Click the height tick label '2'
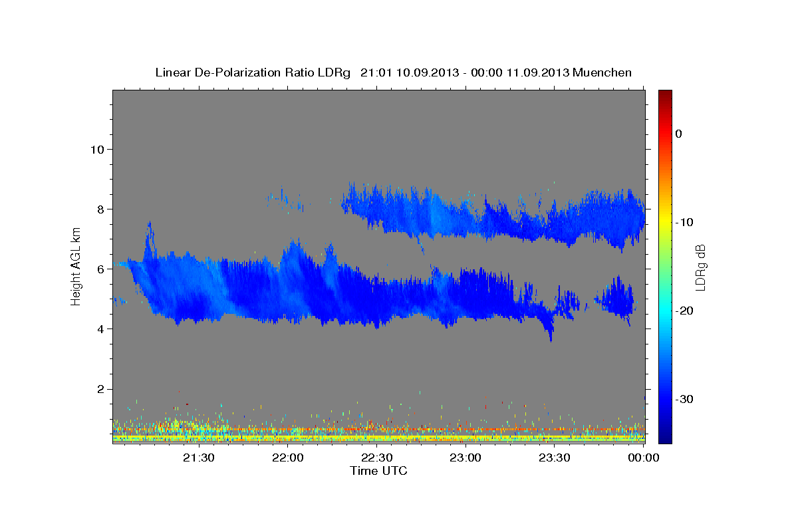 99,388
